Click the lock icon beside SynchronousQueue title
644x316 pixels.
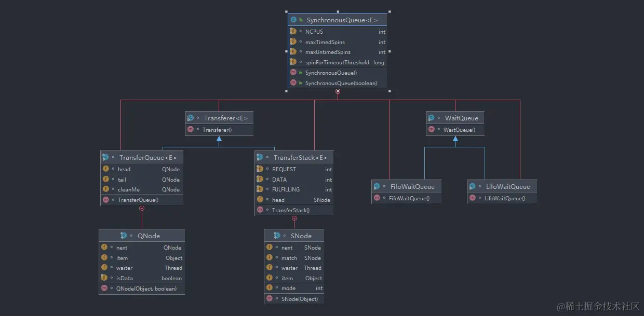301,19
